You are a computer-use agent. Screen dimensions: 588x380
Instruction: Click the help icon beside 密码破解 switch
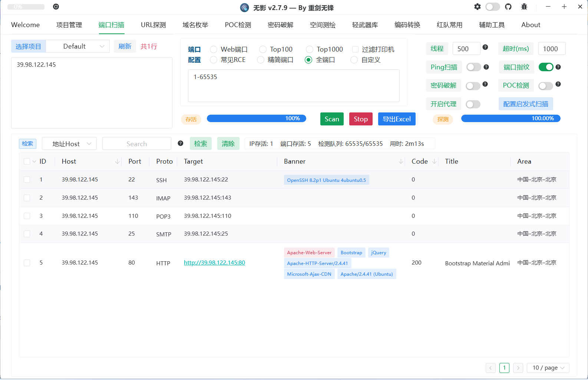pos(485,84)
